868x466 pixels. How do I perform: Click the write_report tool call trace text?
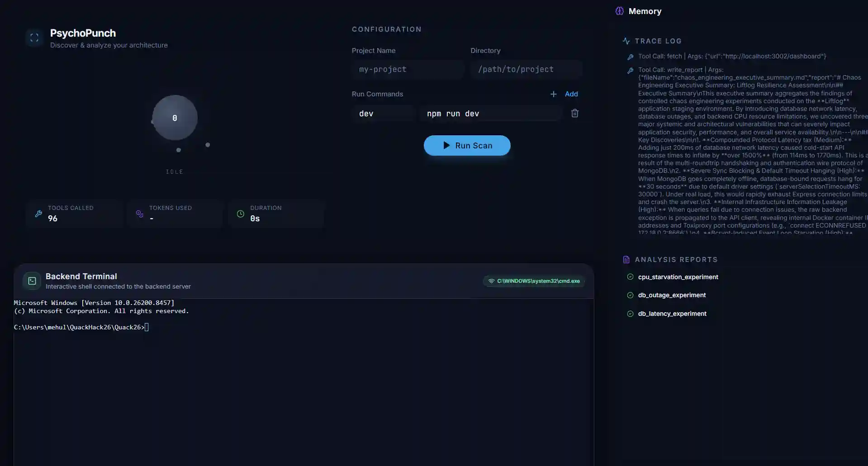(x=753, y=151)
